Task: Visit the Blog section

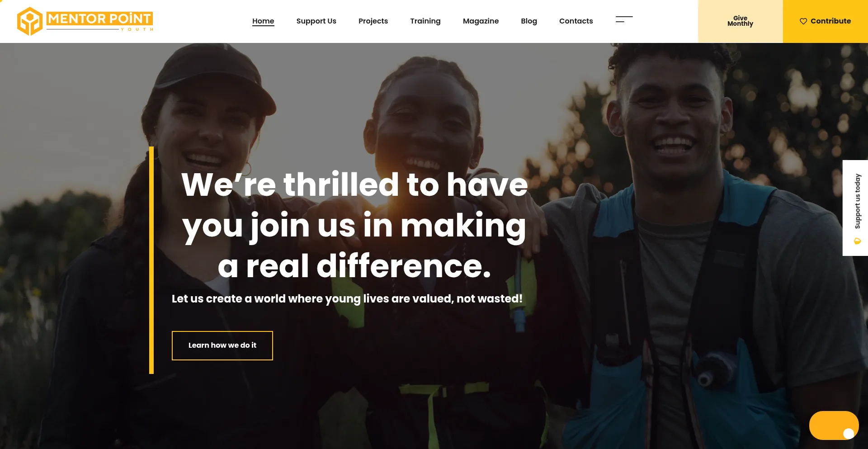Action: tap(529, 21)
